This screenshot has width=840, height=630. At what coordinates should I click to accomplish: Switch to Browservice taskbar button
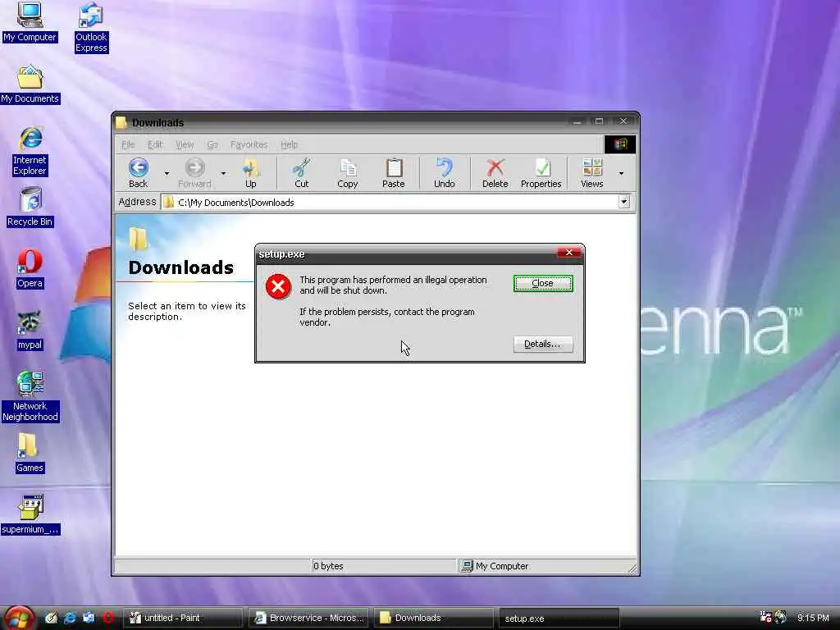[308, 618]
